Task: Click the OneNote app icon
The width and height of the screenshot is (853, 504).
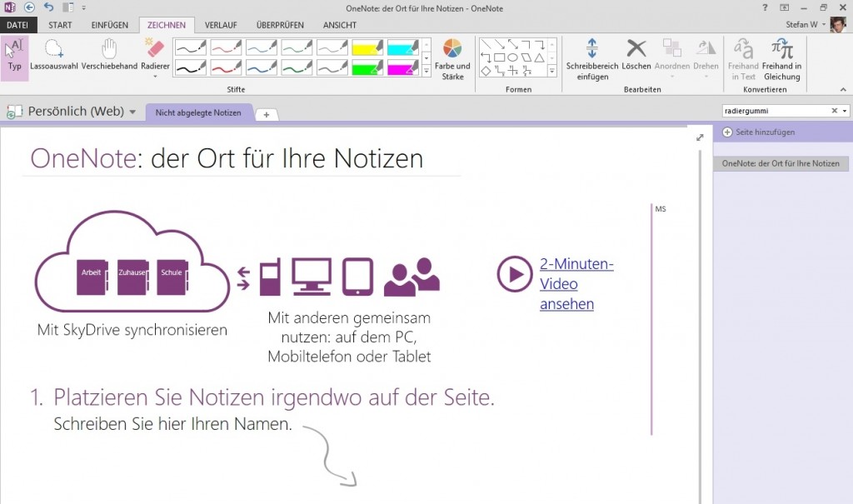Action: [x=10, y=7]
